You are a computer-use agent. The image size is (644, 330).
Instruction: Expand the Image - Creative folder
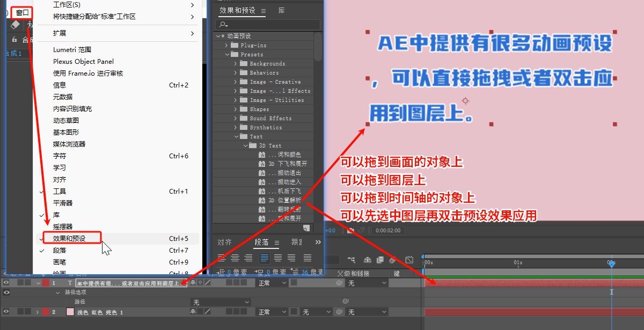point(236,82)
